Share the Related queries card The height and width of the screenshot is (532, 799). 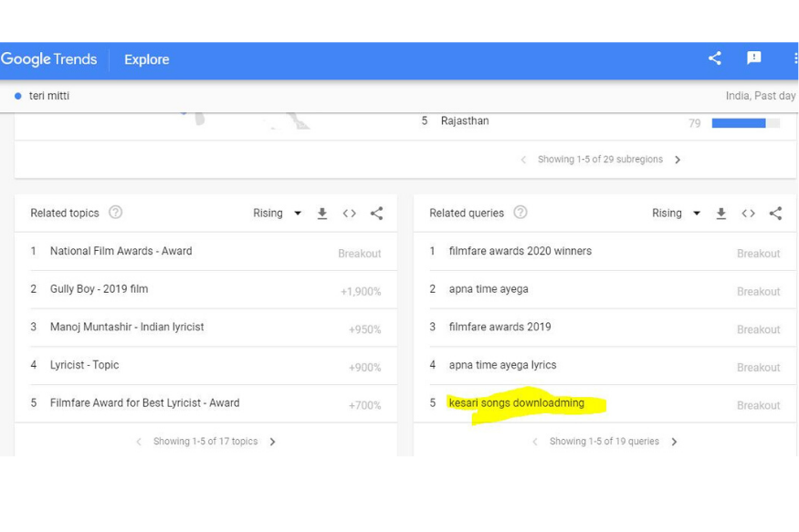[775, 214]
